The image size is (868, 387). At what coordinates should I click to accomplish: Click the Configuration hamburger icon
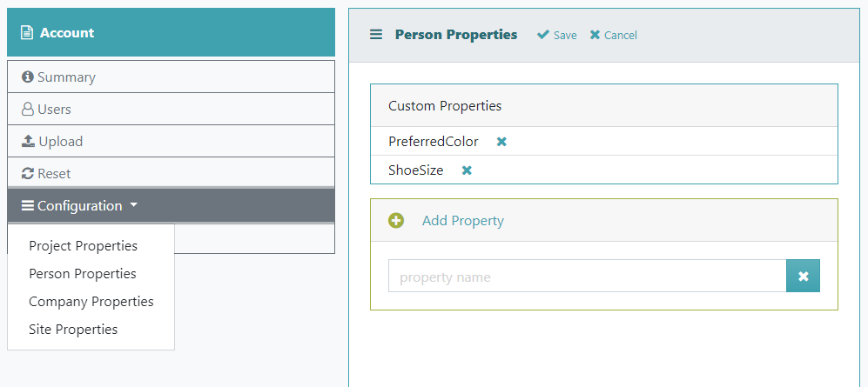click(x=28, y=205)
